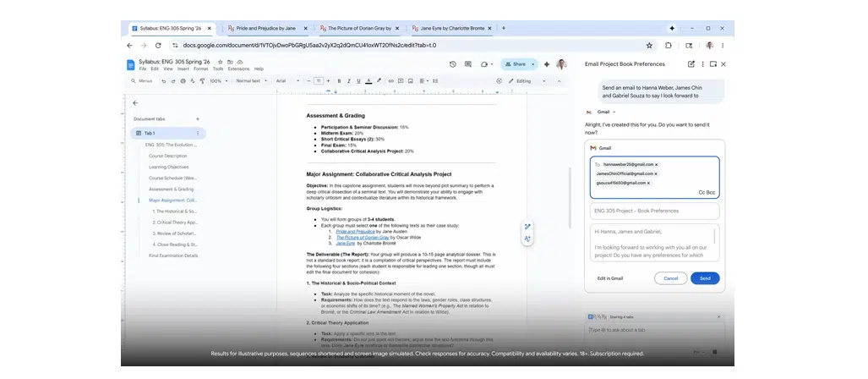Viewport: 868px width, 379px height.
Task: Open the Arial font dropdown
Action: click(x=287, y=81)
